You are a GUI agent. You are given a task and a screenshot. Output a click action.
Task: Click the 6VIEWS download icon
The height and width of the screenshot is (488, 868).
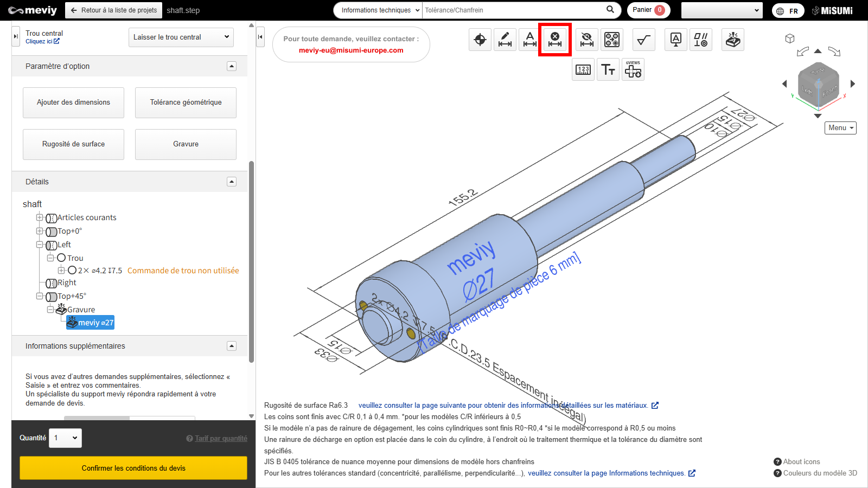coord(633,69)
